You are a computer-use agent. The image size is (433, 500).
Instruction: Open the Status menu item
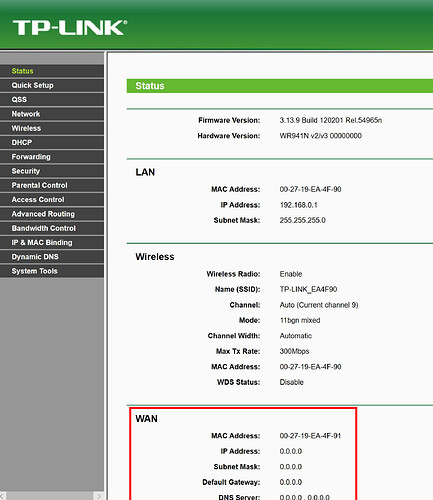pos(52,71)
